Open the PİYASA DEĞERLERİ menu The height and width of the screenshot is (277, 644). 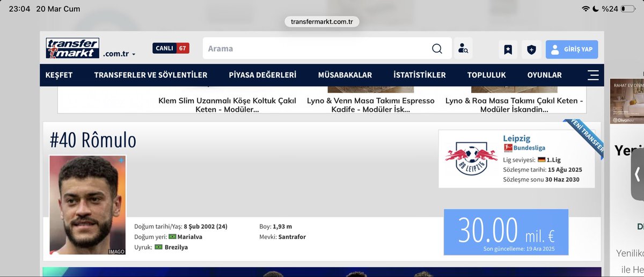pos(262,75)
